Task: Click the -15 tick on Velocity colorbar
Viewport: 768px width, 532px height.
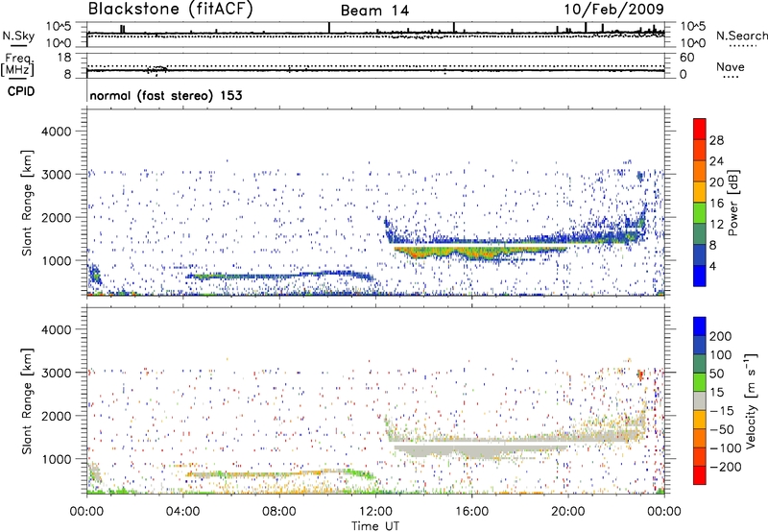Action: (x=722, y=411)
